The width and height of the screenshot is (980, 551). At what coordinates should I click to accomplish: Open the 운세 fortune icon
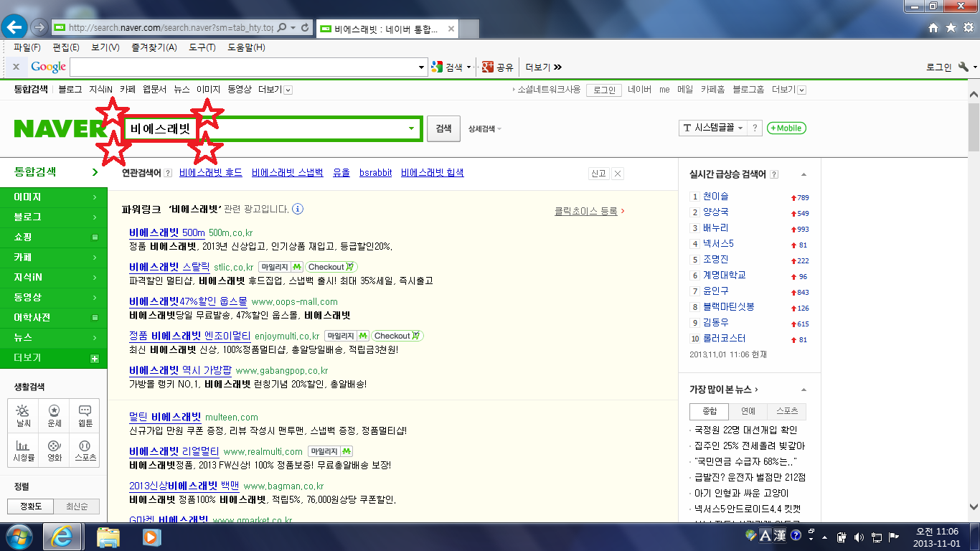pos(55,416)
